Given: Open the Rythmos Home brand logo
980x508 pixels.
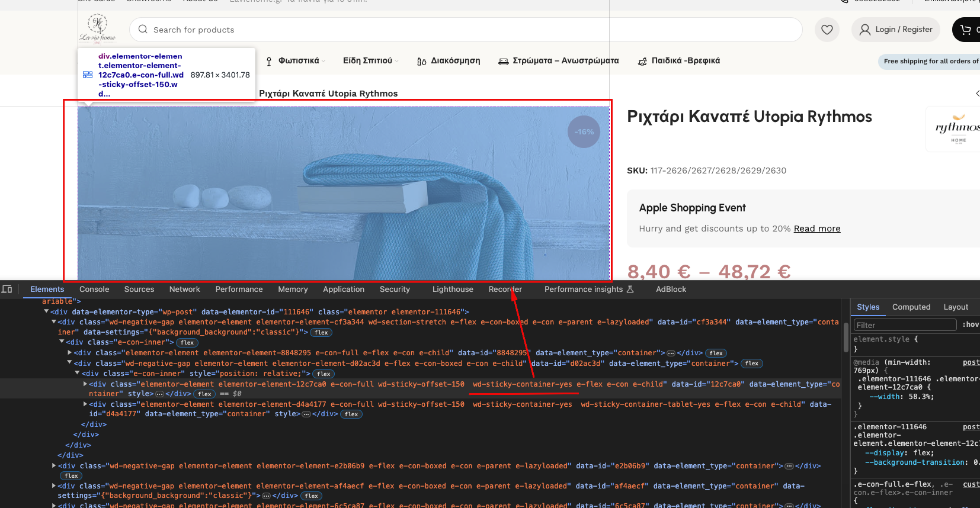Looking at the screenshot, I should (957, 129).
